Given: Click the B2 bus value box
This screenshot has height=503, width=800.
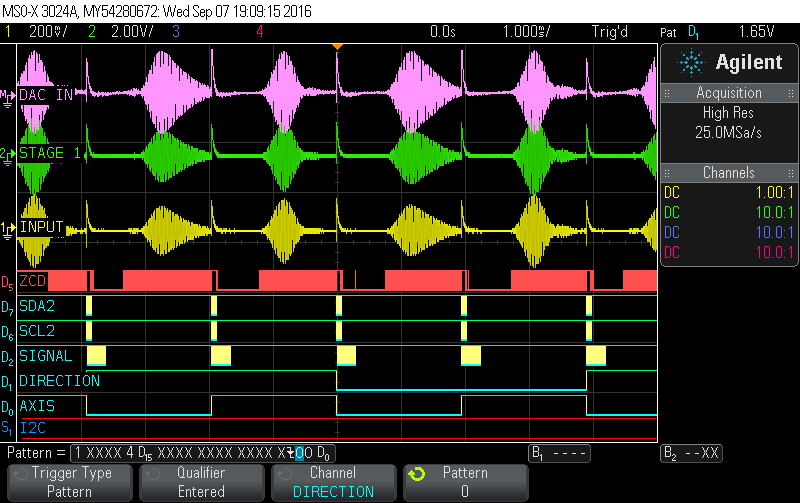Looking at the screenshot, I should point(691,453).
